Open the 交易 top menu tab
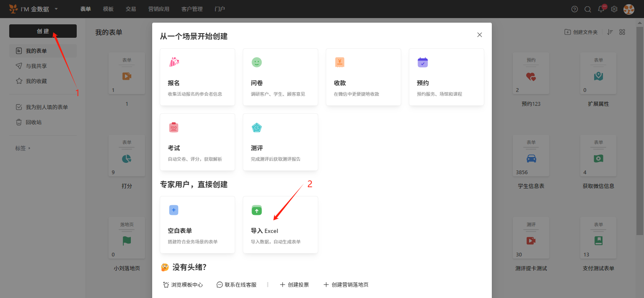644x298 pixels. click(x=131, y=9)
